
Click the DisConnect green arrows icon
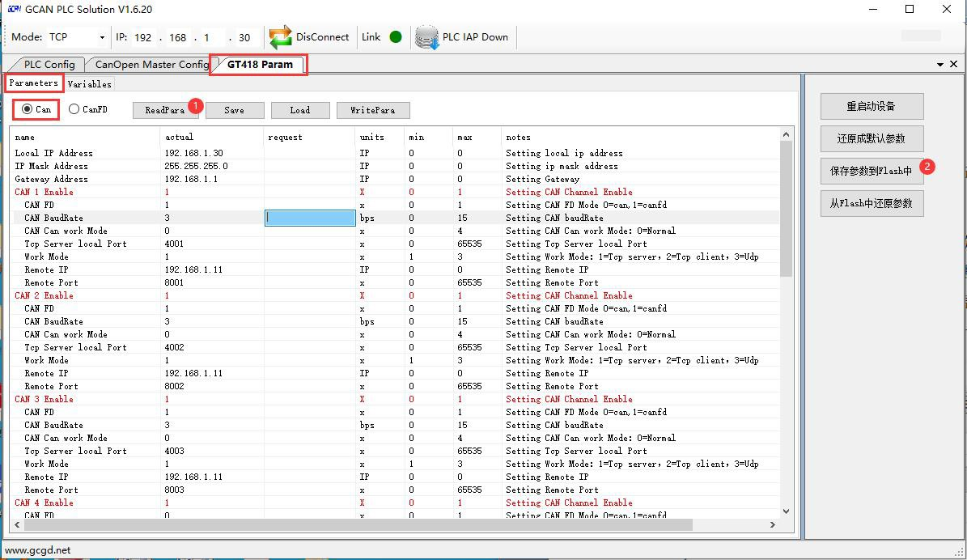(x=281, y=37)
